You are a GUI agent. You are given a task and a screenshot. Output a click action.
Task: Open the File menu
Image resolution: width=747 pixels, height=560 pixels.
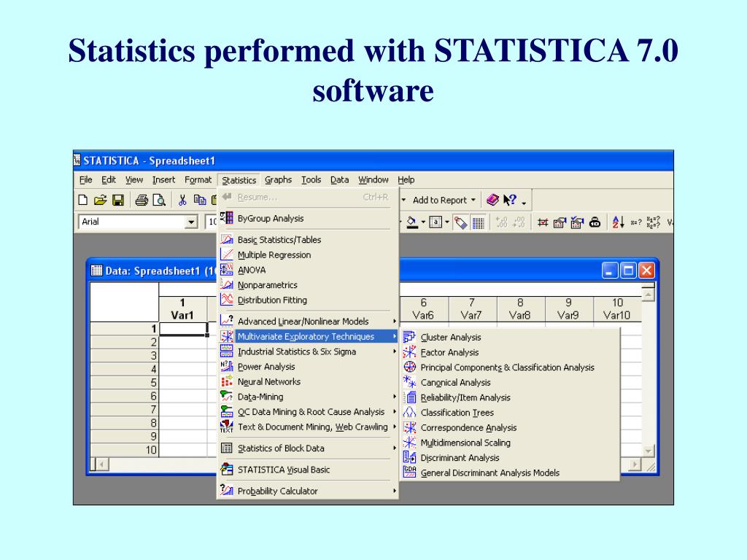[86, 179]
